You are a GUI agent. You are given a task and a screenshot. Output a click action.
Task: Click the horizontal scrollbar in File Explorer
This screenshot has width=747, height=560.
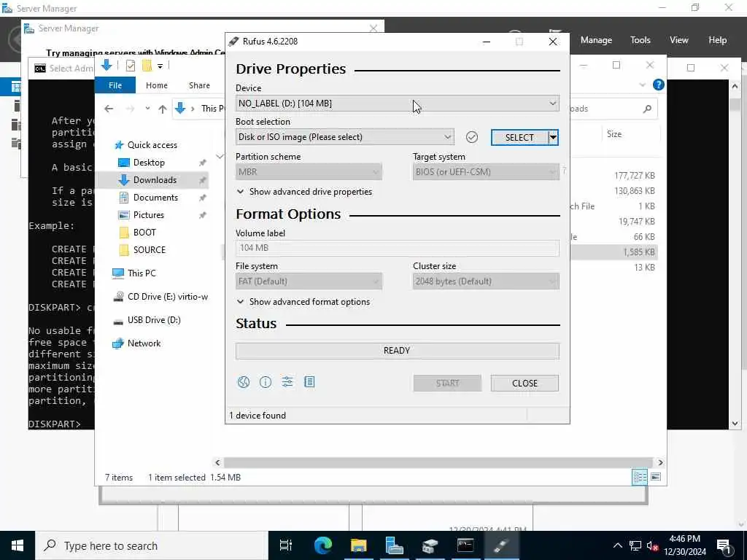(438, 463)
